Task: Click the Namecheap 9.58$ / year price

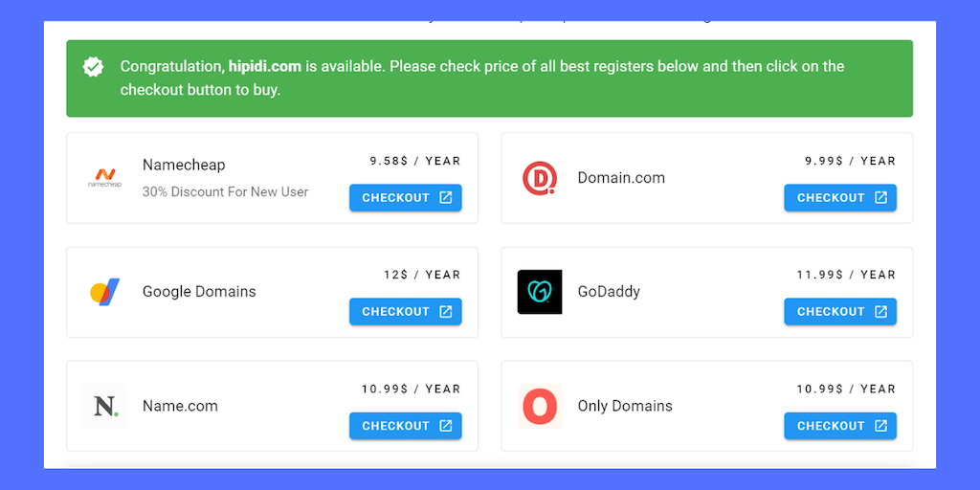Action: click(415, 161)
